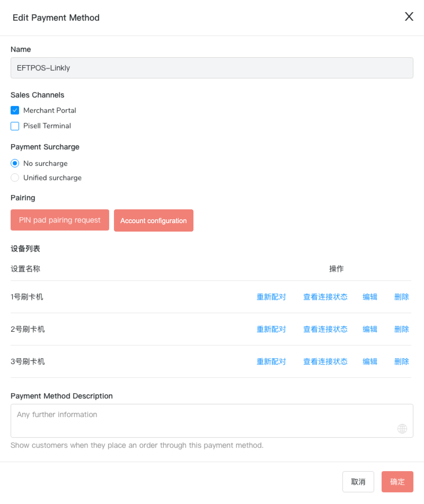Click the Merchant Portal label text

[50, 110]
